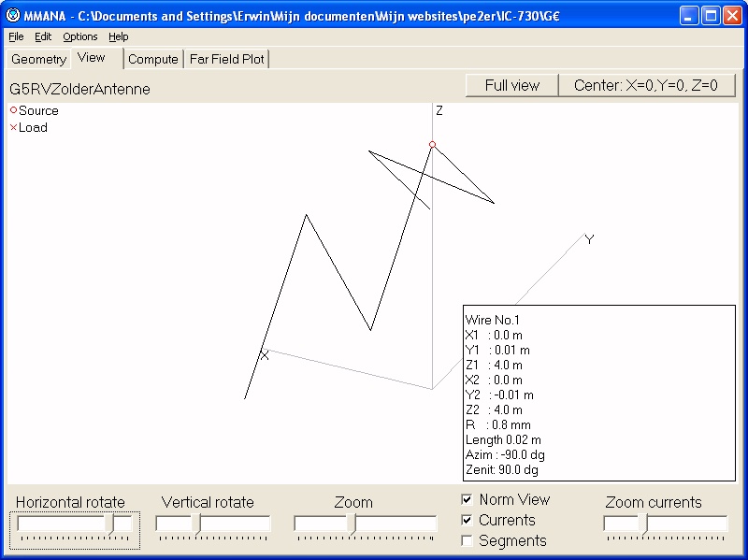This screenshot has height=560, width=748.
Task: Switch to the Geometry tab
Action: coord(38,59)
